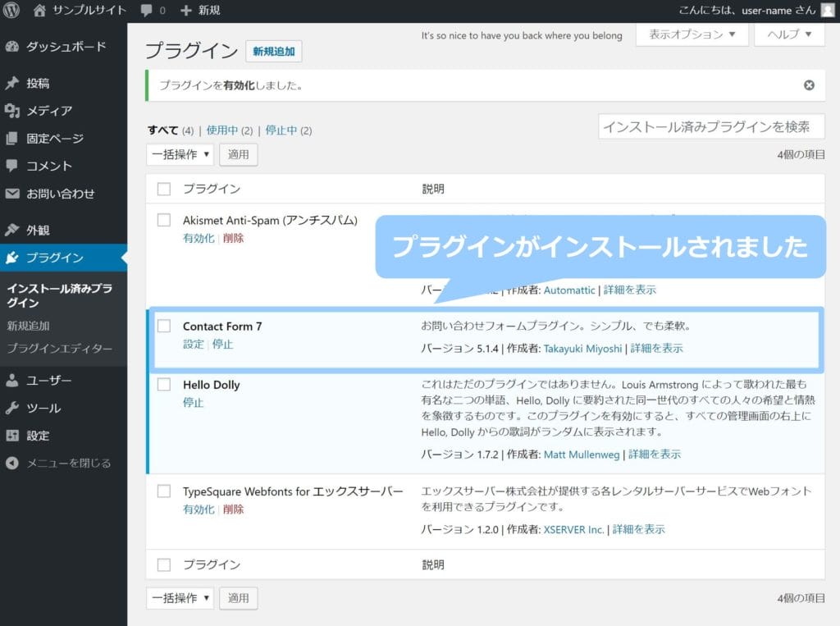This screenshot has height=626, width=840.
Task: Click the 外観 appearance brush icon
Action: tap(12, 231)
